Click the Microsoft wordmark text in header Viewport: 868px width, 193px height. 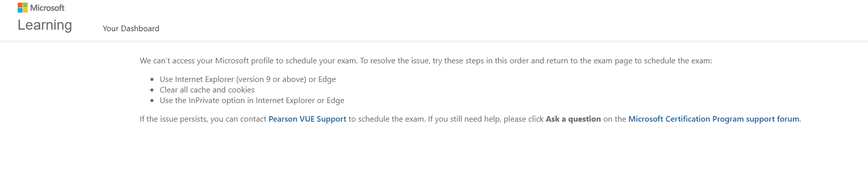[47, 8]
